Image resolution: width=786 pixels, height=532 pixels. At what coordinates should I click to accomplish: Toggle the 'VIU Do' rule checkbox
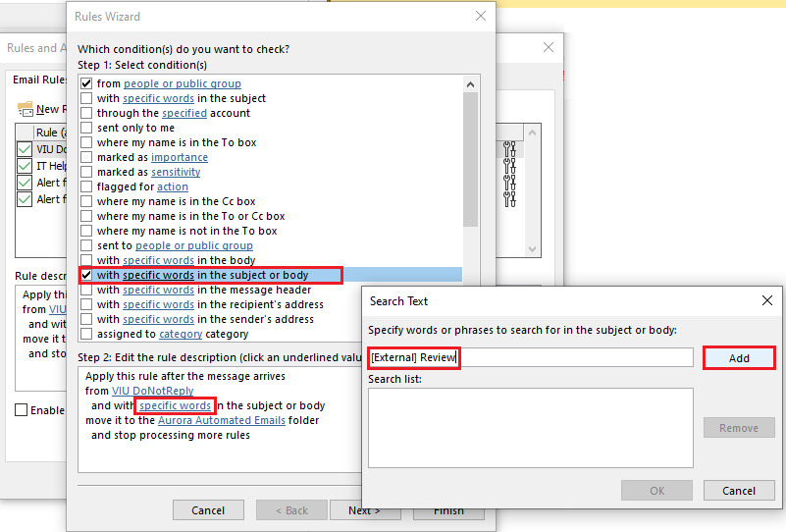(25, 149)
